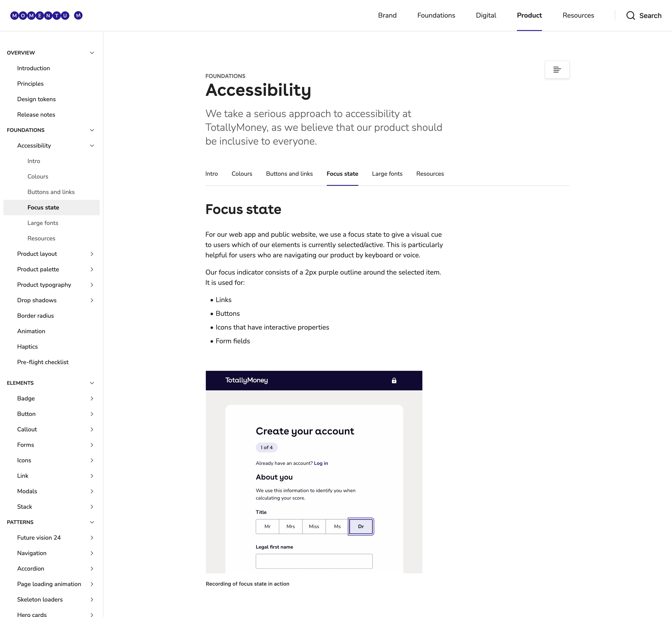The height and width of the screenshot is (617, 672).
Task: Click the Log in link
Action: (321, 463)
